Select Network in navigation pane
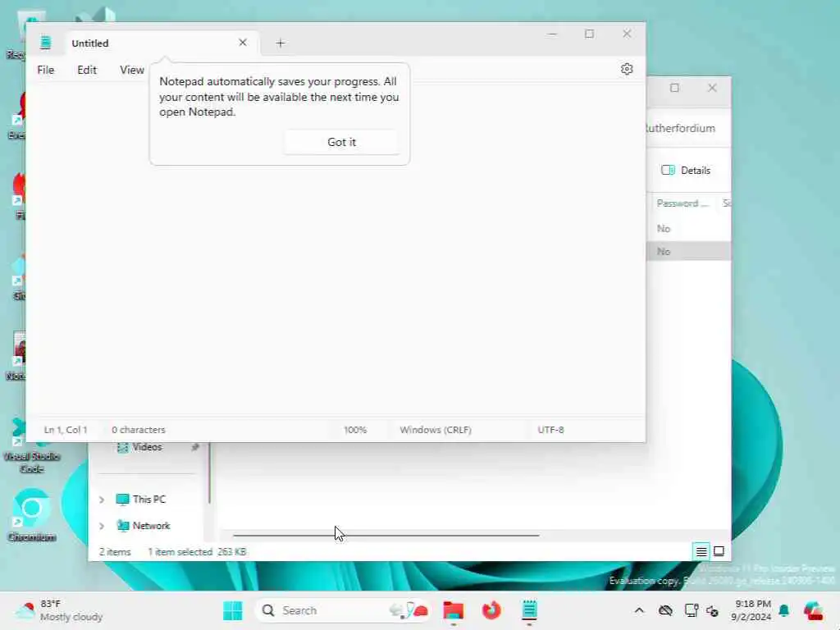 pyautogui.click(x=151, y=526)
